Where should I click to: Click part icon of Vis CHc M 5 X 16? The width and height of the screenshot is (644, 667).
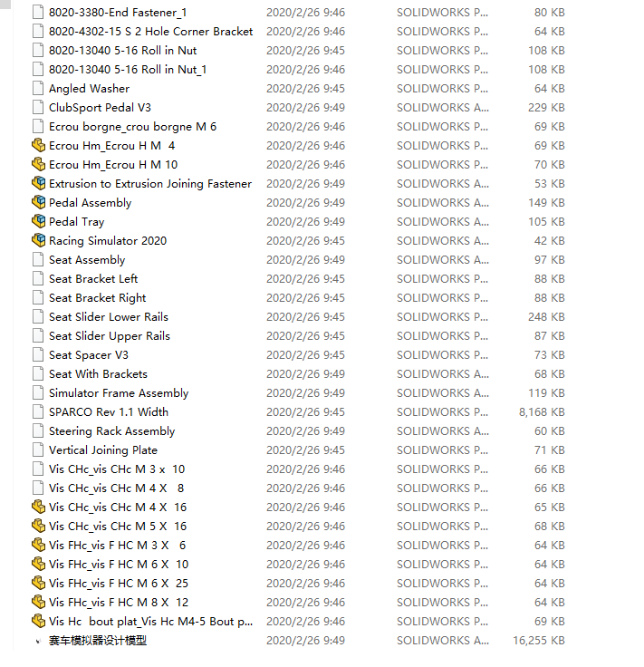click(38, 527)
